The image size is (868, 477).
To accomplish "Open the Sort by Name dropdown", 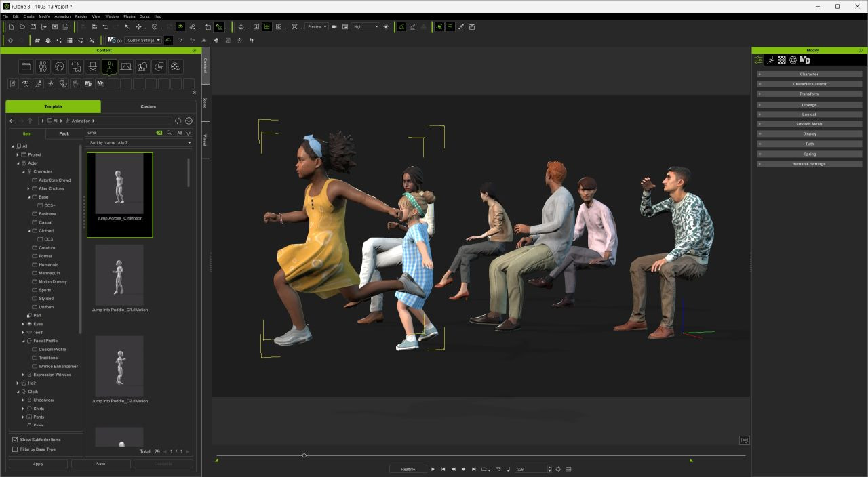I will pos(140,143).
